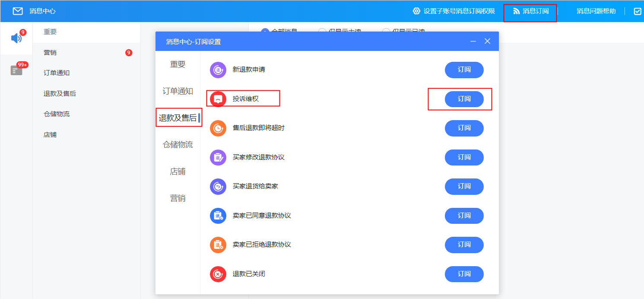Open the speaker notifications icon in sidebar
The image size is (644, 299).
[16, 38]
